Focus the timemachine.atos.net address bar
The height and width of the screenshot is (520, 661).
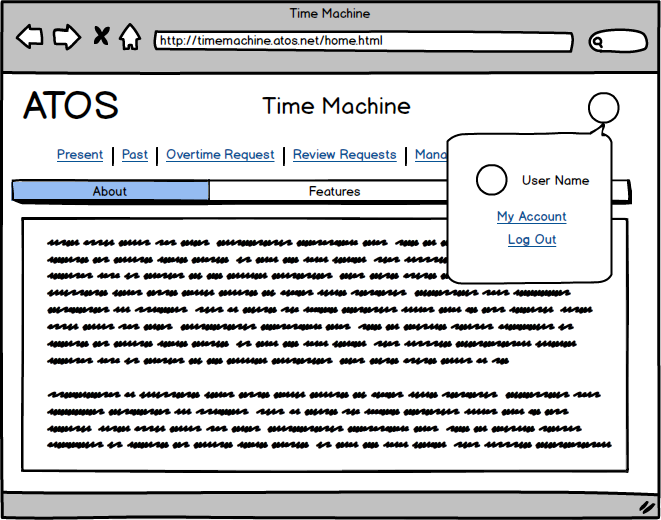point(362,42)
